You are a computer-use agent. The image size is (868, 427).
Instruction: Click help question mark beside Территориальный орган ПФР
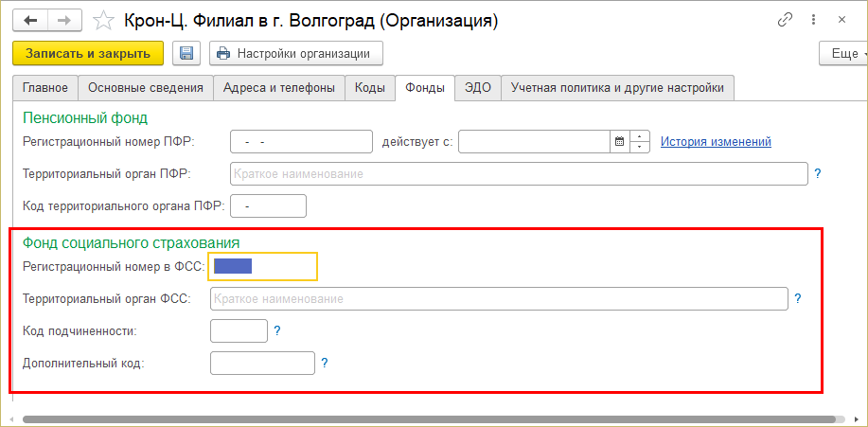tap(817, 174)
